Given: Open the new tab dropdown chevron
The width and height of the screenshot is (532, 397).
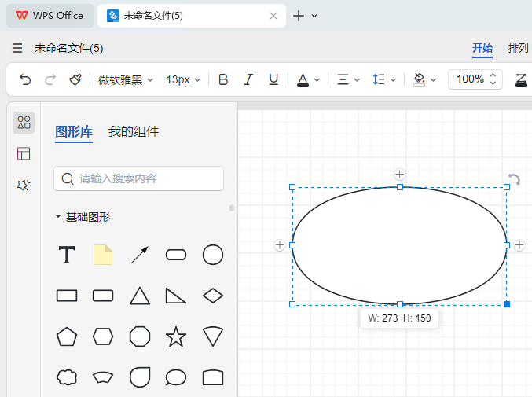Looking at the screenshot, I should pos(314,16).
